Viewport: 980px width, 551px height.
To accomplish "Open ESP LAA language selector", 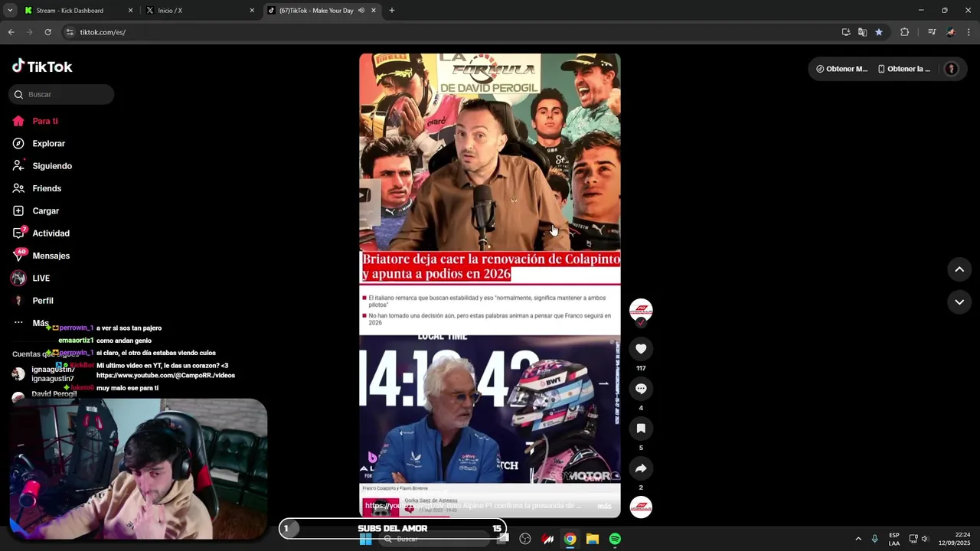I will point(894,540).
